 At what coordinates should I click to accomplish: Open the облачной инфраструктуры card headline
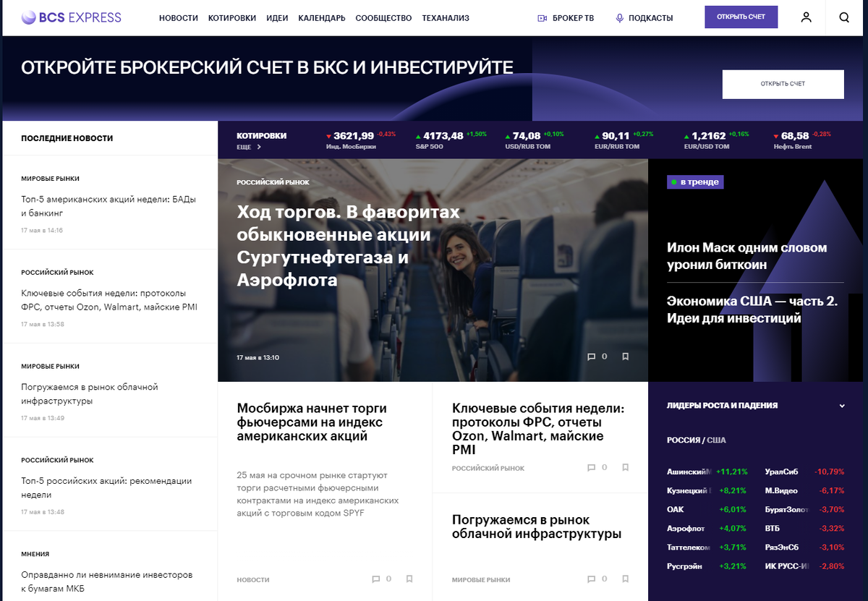pos(537,527)
